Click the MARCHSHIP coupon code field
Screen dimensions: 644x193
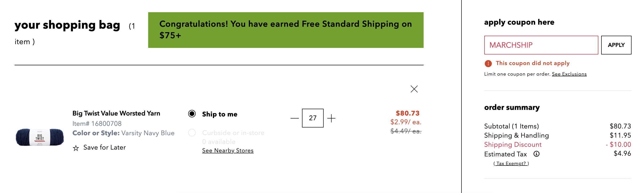coord(541,45)
